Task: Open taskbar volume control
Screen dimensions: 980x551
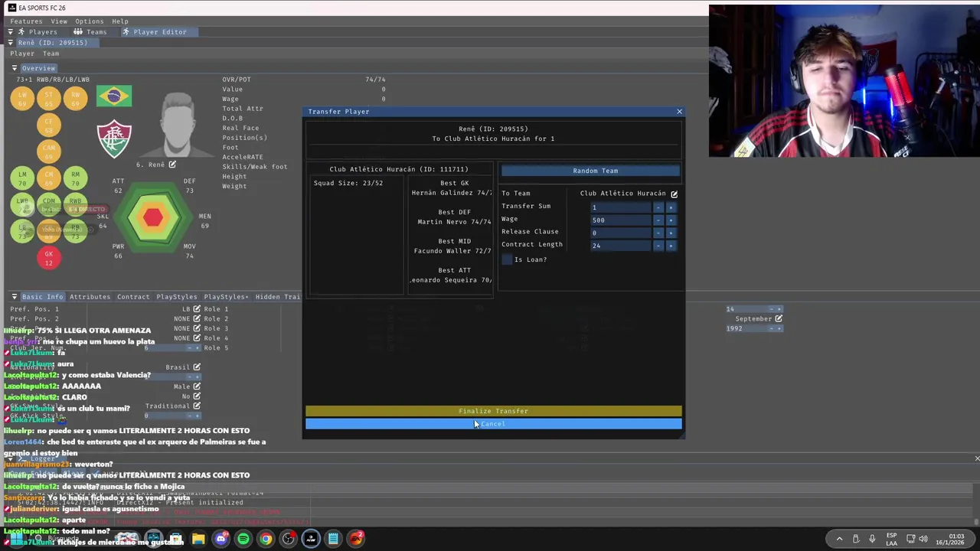Action: coord(923,539)
